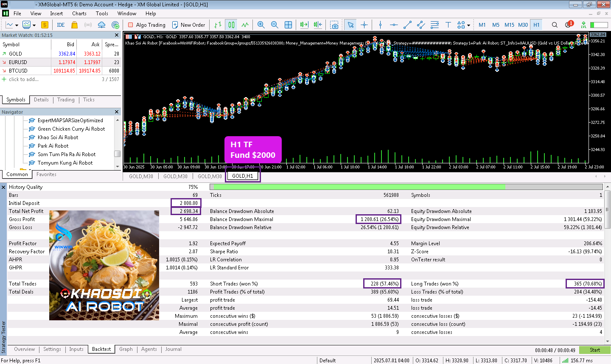
Task: Close the Navigator panel
Action: [117, 112]
